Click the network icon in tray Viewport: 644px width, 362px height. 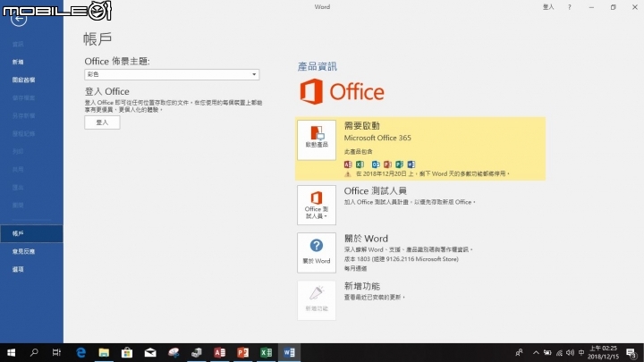click(x=559, y=352)
